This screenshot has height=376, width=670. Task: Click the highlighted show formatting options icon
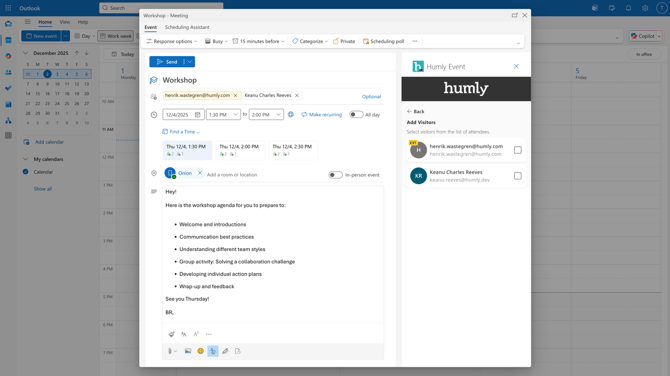(213, 351)
